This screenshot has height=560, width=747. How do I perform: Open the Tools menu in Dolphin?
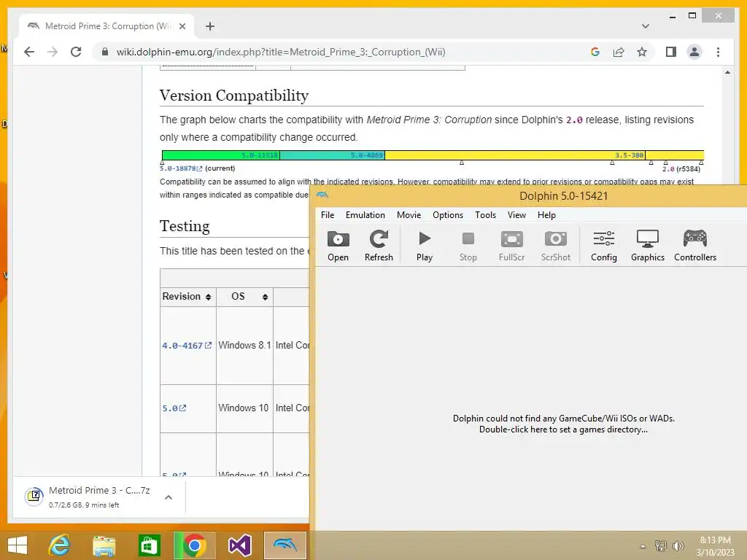pos(485,215)
